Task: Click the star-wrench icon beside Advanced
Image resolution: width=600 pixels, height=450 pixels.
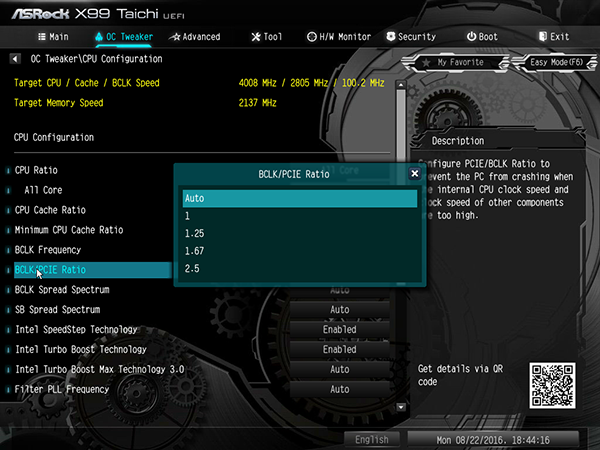Action: (x=174, y=37)
